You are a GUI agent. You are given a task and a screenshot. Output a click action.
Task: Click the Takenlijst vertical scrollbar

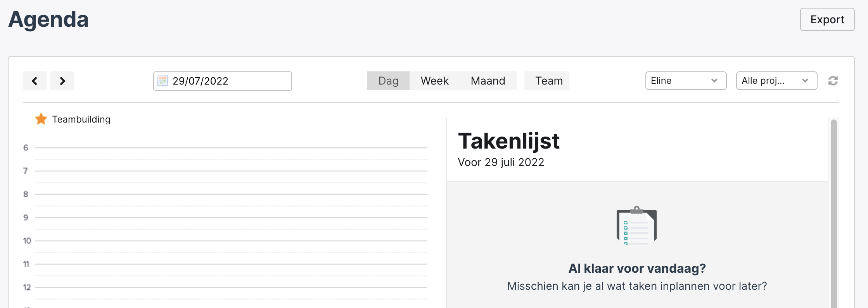point(833,213)
